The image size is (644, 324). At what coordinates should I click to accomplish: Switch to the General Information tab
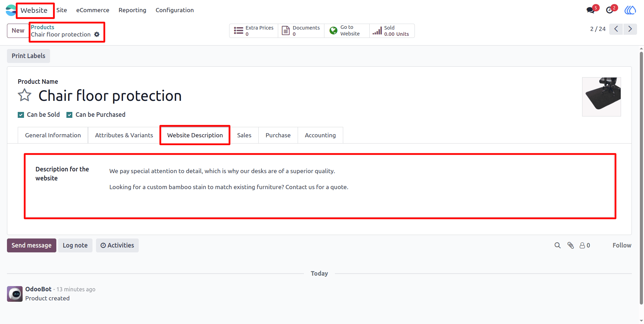[x=53, y=135]
